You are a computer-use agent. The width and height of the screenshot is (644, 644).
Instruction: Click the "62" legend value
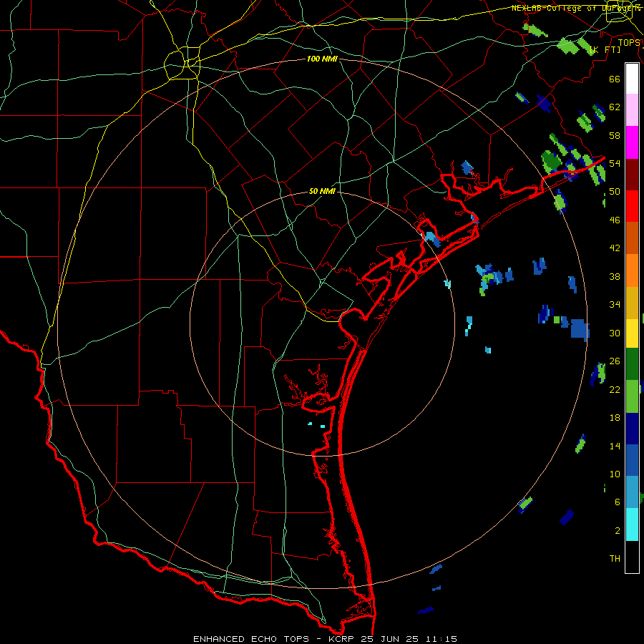(615, 107)
